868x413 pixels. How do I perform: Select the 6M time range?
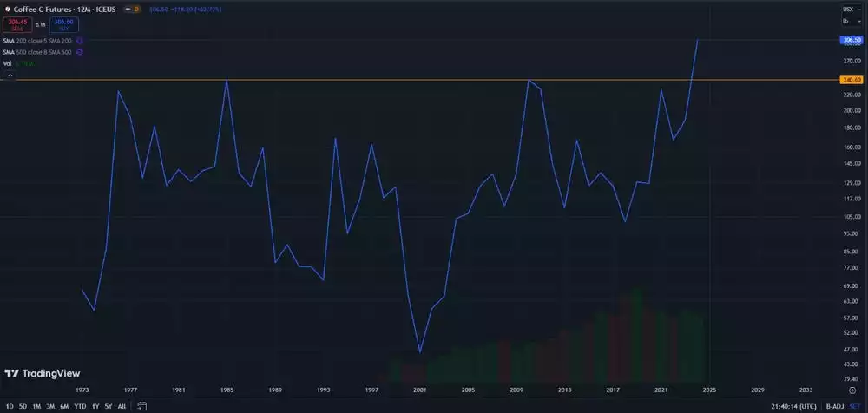click(x=64, y=406)
